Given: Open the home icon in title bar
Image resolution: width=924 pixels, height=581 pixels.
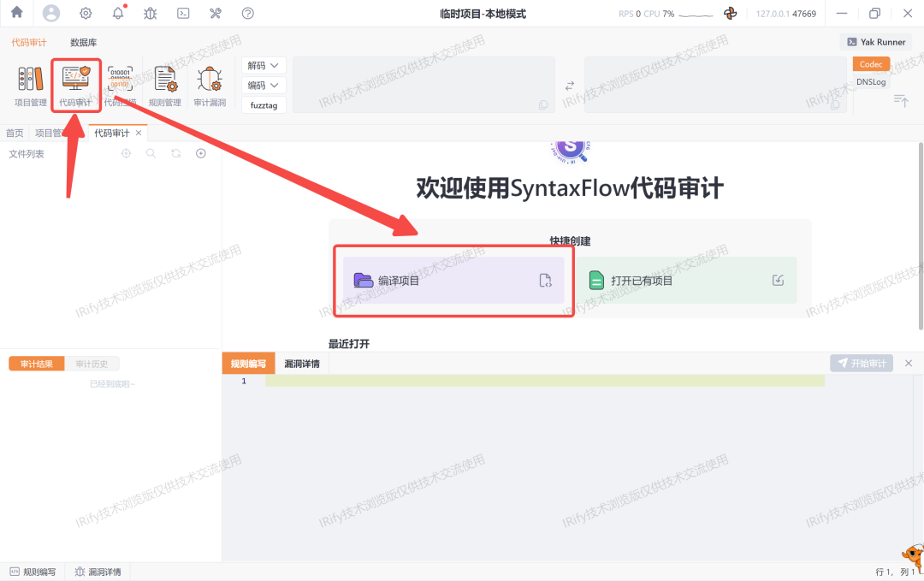Looking at the screenshot, I should tap(17, 12).
